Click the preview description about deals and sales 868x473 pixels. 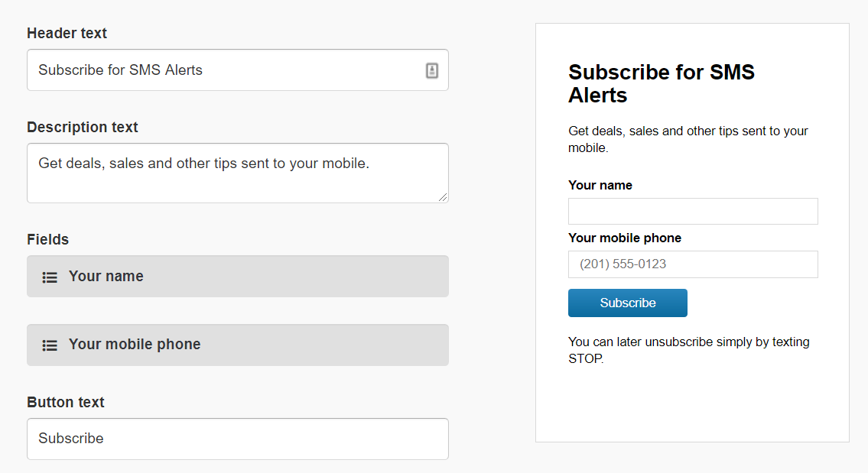pyautogui.click(x=688, y=139)
